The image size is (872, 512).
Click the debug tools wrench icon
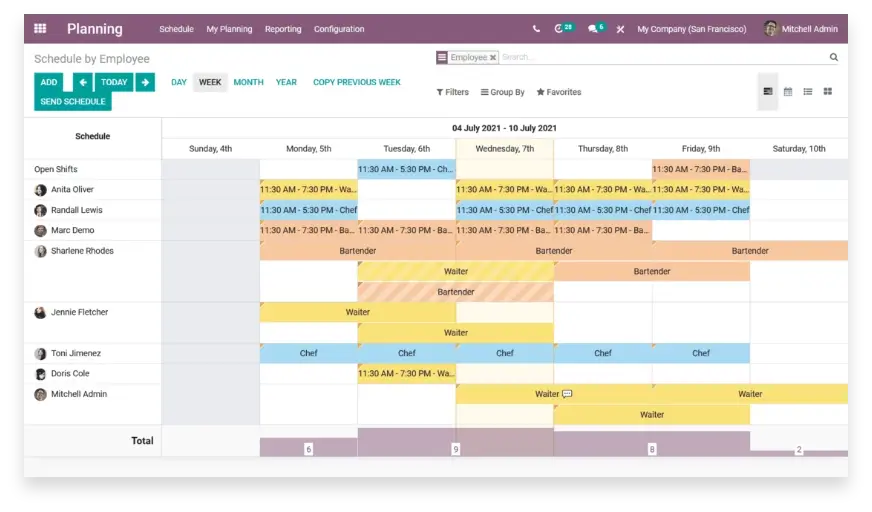tap(620, 29)
